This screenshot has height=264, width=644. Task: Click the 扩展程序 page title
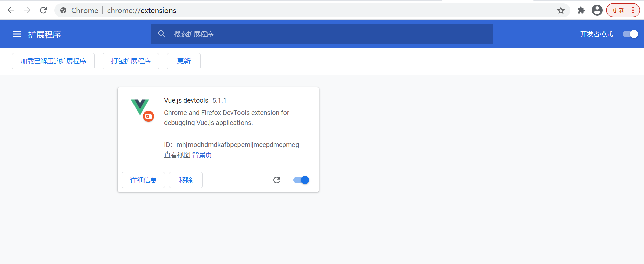pyautogui.click(x=44, y=34)
